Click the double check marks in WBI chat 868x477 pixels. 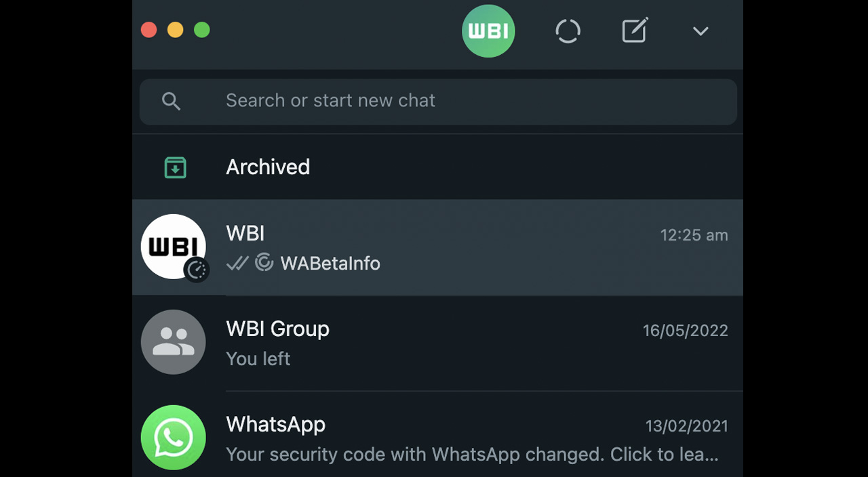pyautogui.click(x=237, y=263)
